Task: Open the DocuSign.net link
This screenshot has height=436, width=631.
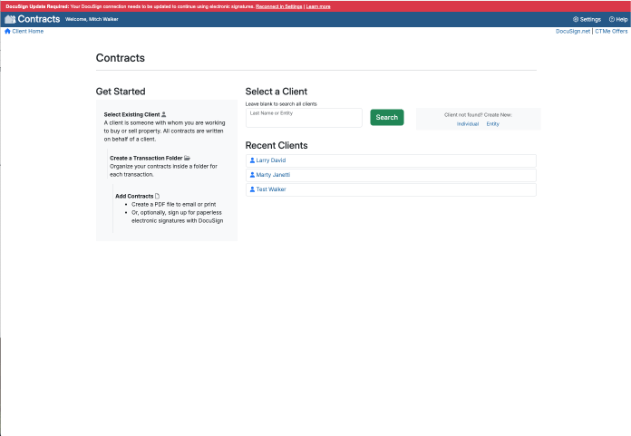Action: pyautogui.click(x=573, y=31)
